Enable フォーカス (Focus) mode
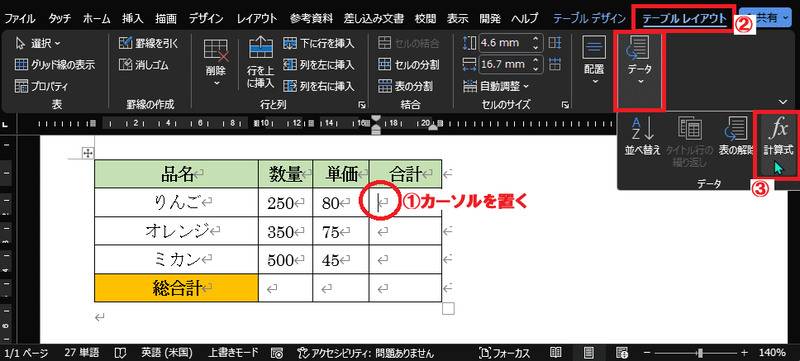800x361 pixels. click(x=504, y=352)
